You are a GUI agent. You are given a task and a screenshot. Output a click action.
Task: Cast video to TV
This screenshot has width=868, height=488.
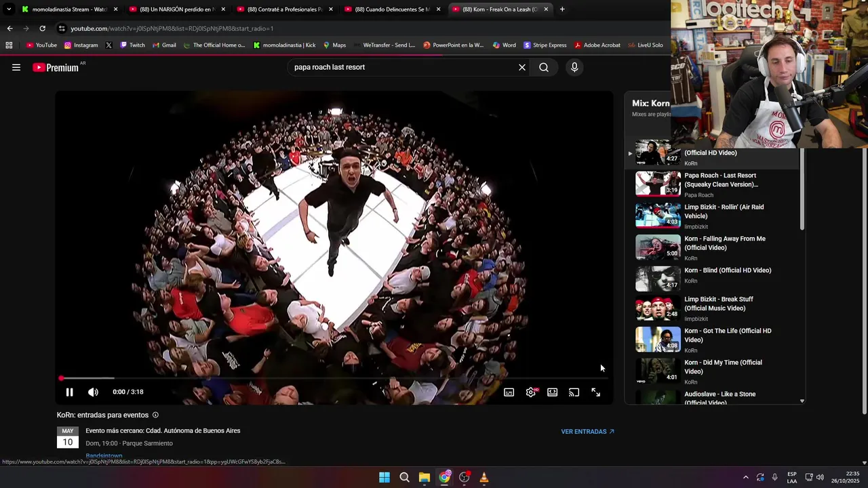point(574,392)
